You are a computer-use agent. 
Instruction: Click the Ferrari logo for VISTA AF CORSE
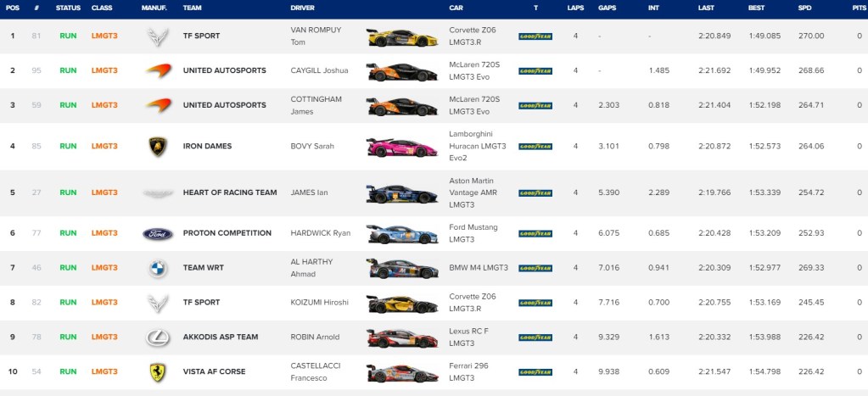click(158, 372)
